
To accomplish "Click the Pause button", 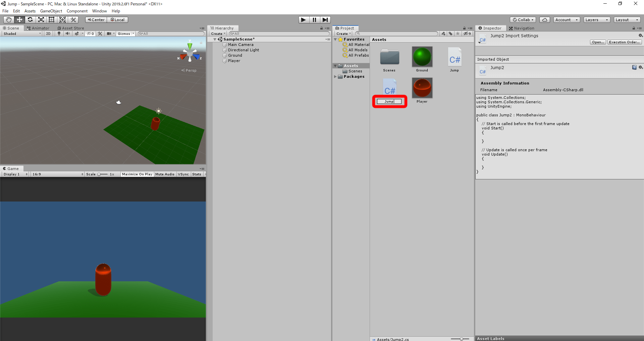I will click(314, 19).
